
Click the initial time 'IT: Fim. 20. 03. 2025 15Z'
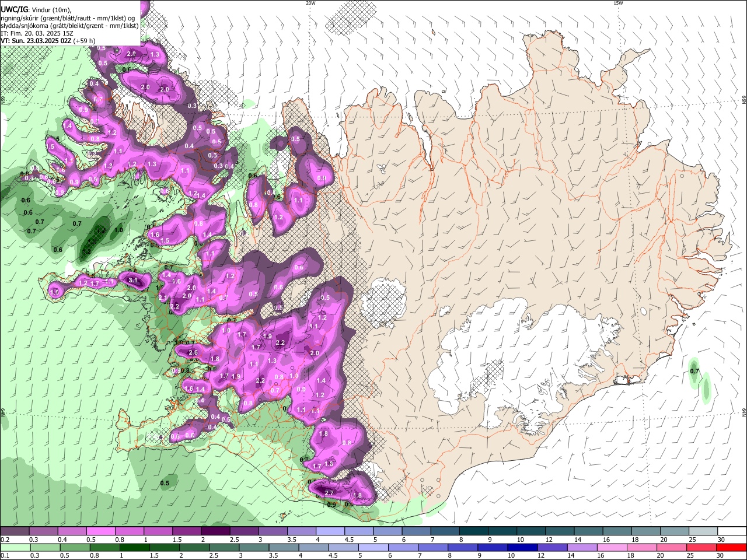pos(36,33)
